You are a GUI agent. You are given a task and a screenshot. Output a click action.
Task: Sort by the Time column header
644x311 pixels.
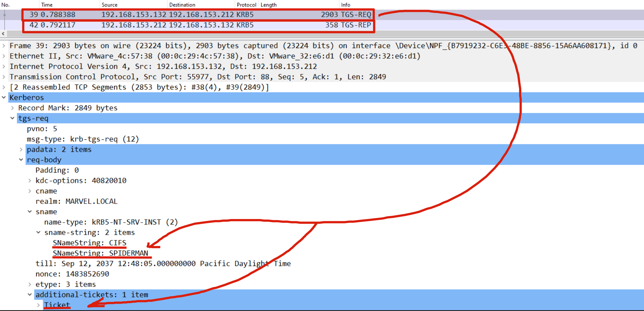pos(47,5)
